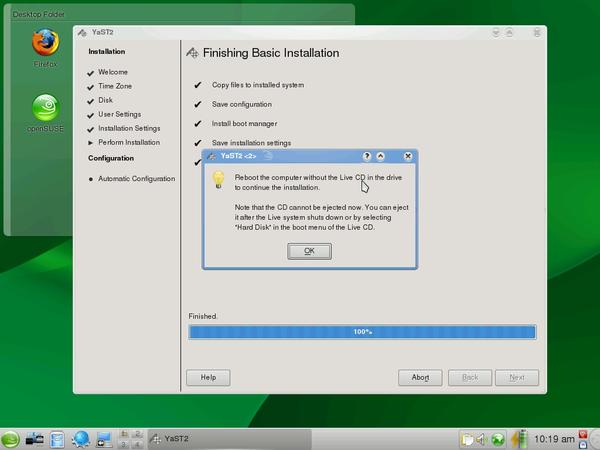
Task: Click the blue lock screen icon beside the clock
Action: pos(583,444)
